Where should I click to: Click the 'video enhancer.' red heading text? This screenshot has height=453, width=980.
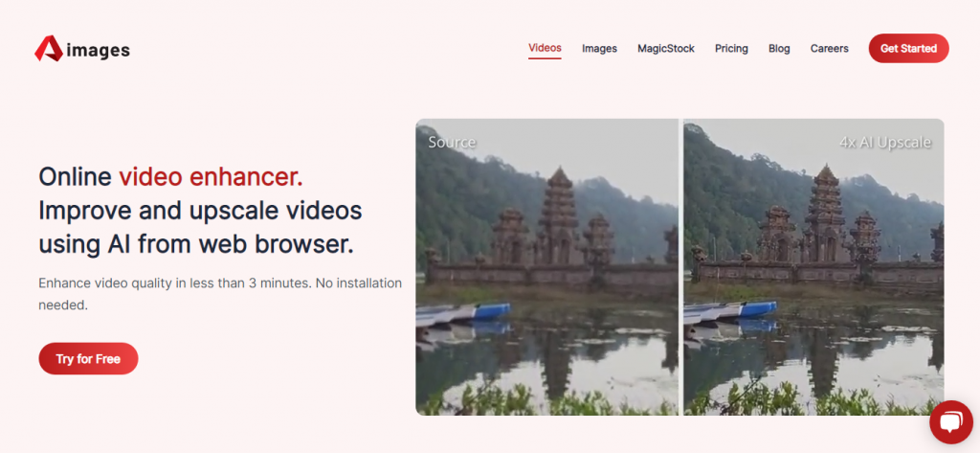point(211,177)
